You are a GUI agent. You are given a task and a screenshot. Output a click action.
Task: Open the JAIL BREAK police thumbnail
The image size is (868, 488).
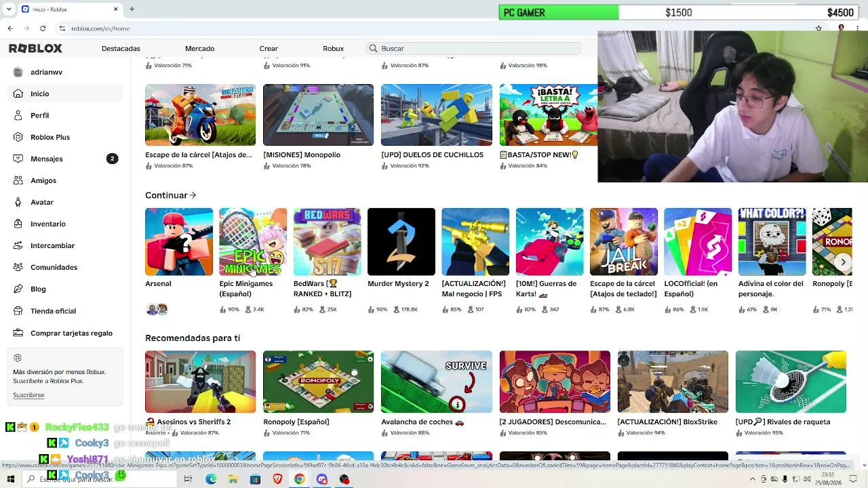click(x=624, y=242)
